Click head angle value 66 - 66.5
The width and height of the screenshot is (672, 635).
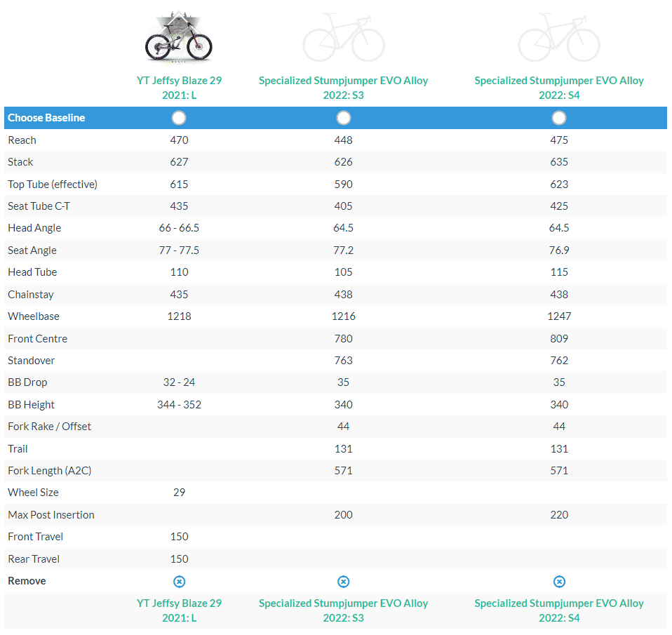click(179, 228)
